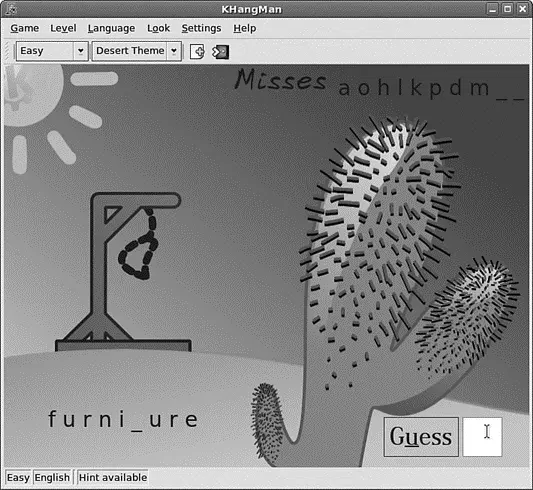Select the Easy level combo box
The image size is (533, 490).
coord(52,51)
